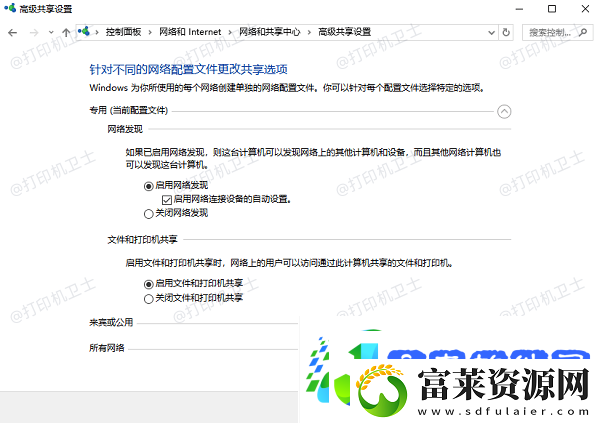Image resolution: width=600 pixels, height=423 pixels.
Task: Toggle 启用网络连接设备的自动设置 checkbox
Action: [167, 199]
